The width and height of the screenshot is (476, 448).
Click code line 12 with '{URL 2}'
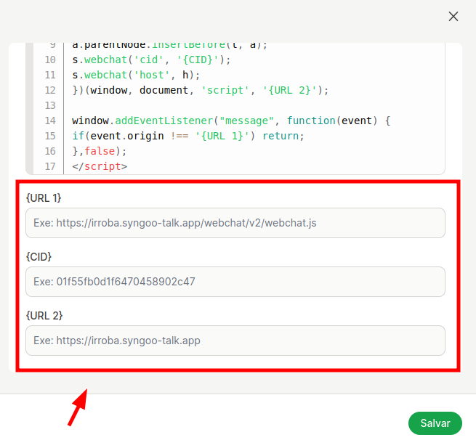click(x=201, y=90)
